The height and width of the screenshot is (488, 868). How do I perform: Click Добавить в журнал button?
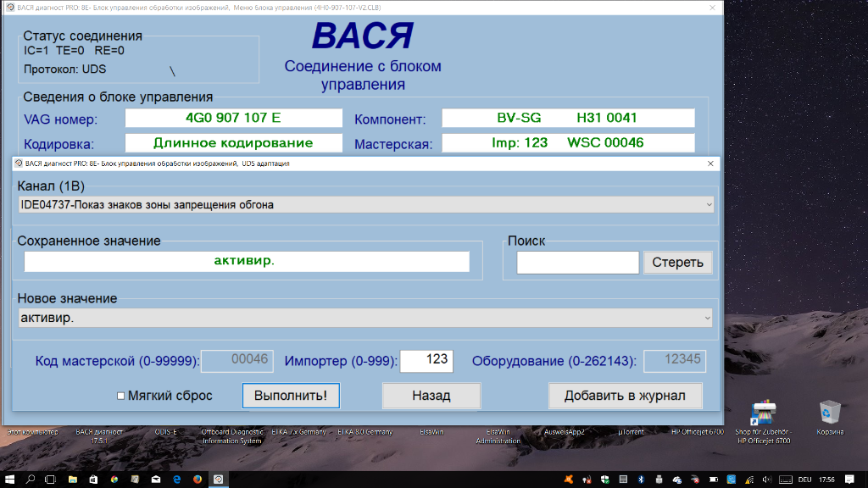point(626,396)
